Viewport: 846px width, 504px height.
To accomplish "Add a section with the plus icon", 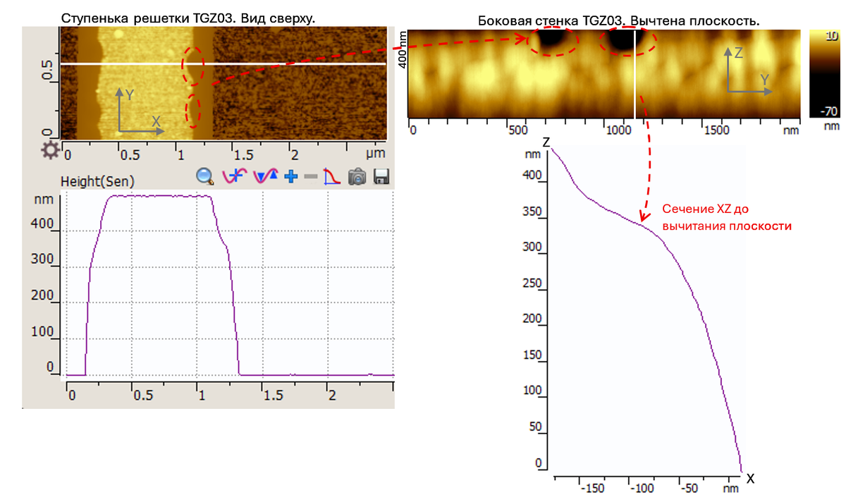I will pyautogui.click(x=292, y=177).
